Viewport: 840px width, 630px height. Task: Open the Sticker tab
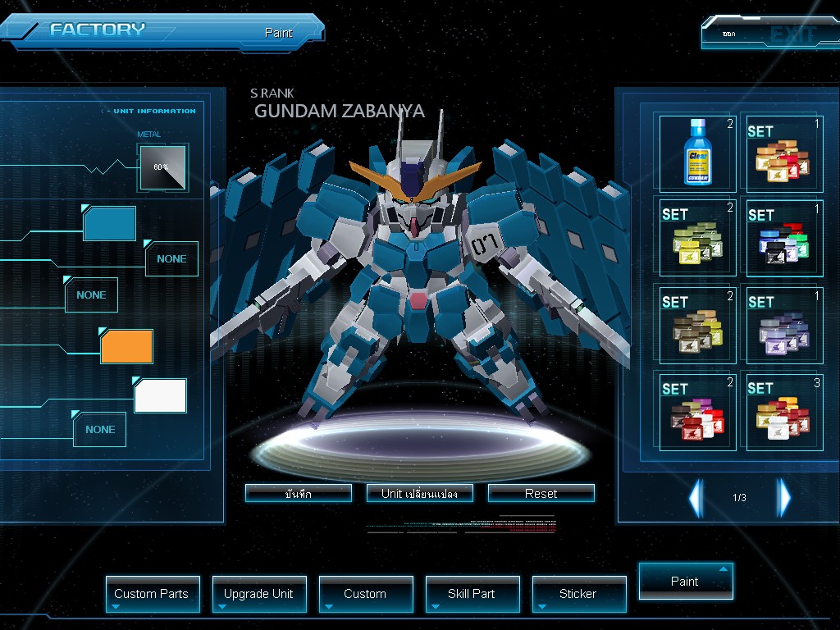tap(579, 594)
